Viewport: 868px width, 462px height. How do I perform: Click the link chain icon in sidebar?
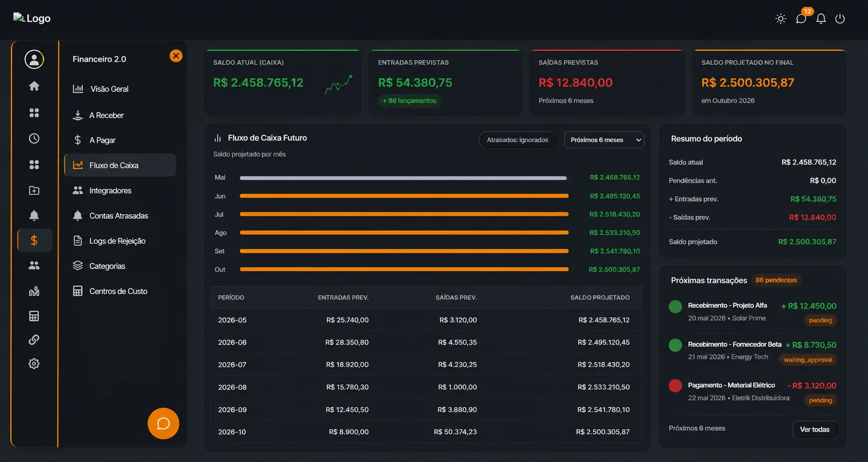click(x=34, y=339)
